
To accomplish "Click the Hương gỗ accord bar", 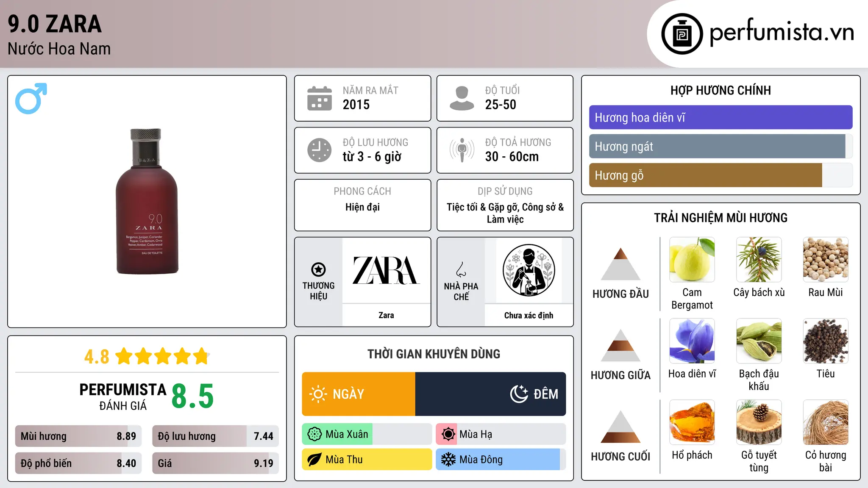I will point(721,175).
